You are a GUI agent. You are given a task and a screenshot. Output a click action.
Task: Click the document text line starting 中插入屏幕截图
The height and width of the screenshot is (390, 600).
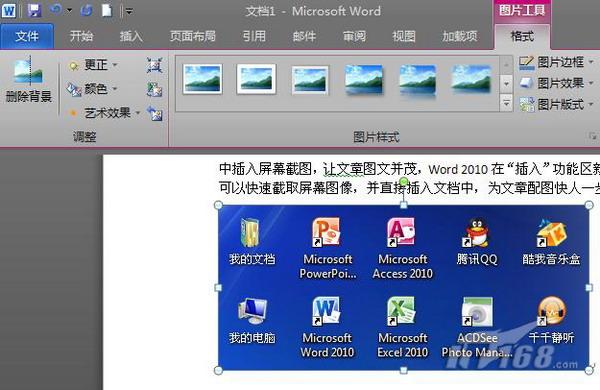(x=409, y=169)
